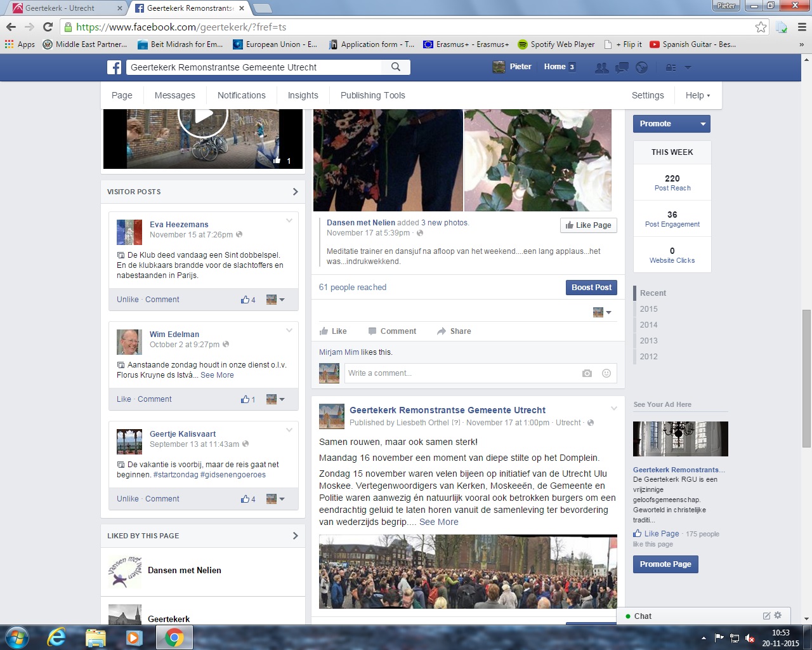
Task: Open Windows Explorer from the taskbar
Action: pos(95,637)
